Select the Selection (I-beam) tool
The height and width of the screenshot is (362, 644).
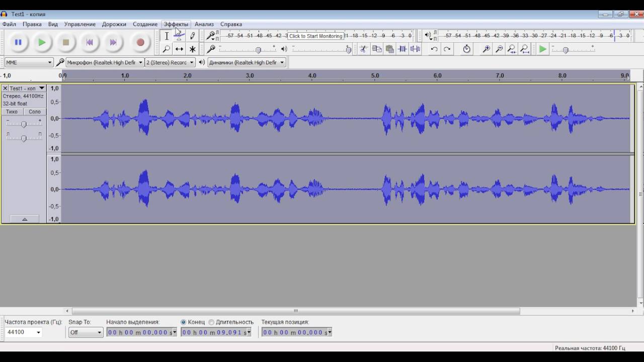click(x=167, y=36)
